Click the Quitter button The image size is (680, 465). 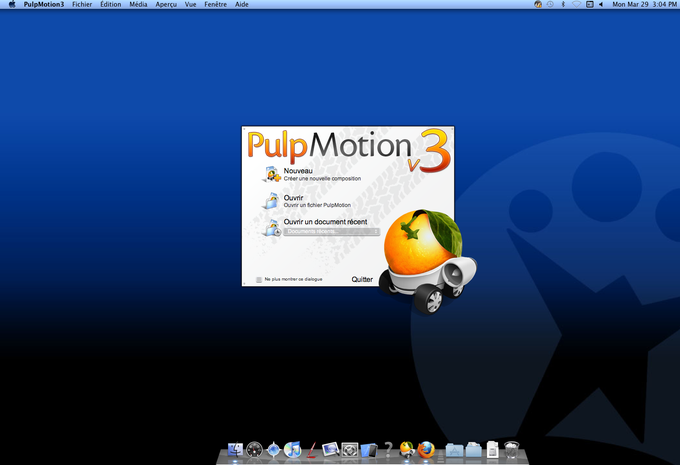pos(362,279)
